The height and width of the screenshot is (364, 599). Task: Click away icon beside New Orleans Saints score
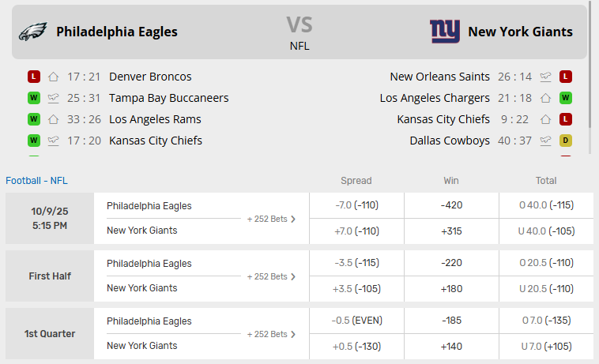(545, 77)
